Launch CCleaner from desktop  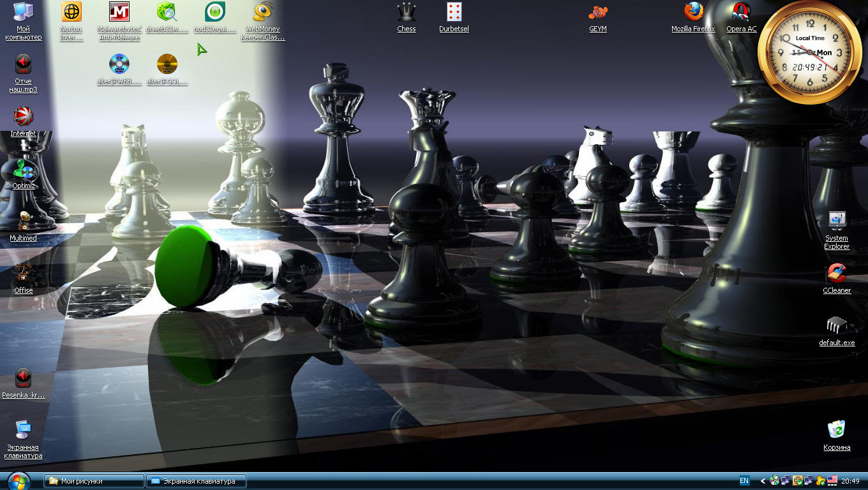pyautogui.click(x=837, y=279)
